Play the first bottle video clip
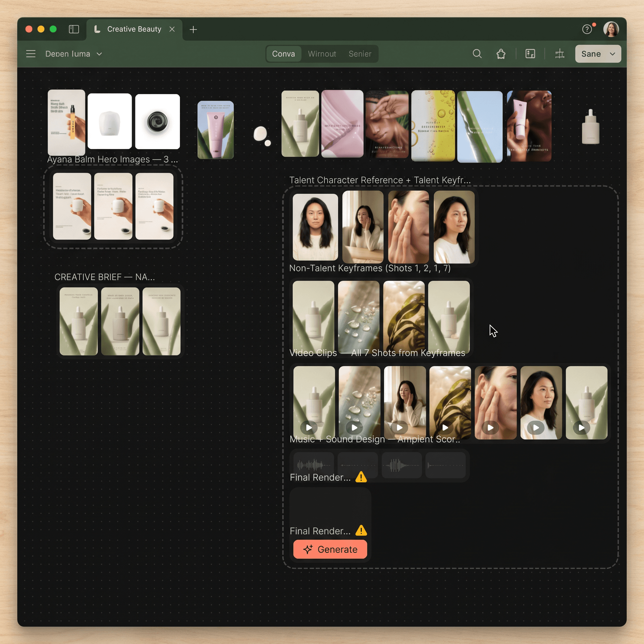 coord(309,427)
